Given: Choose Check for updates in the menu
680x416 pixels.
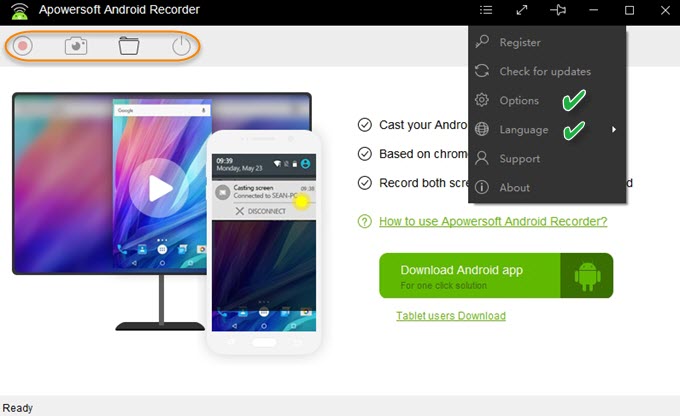Looking at the screenshot, I should pyautogui.click(x=547, y=71).
